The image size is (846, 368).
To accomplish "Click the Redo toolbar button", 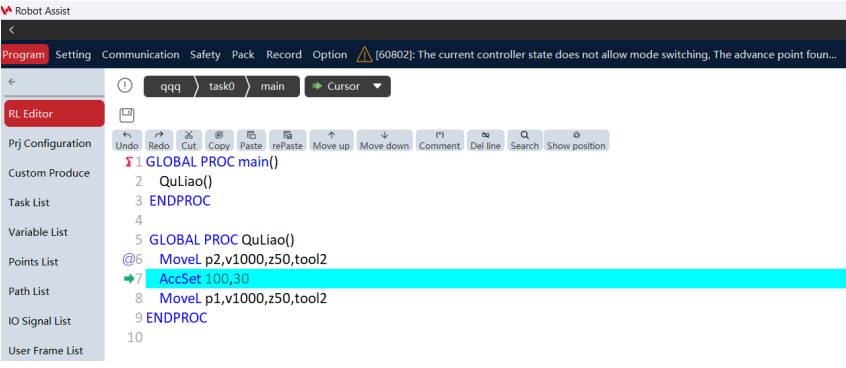I will 159,140.
